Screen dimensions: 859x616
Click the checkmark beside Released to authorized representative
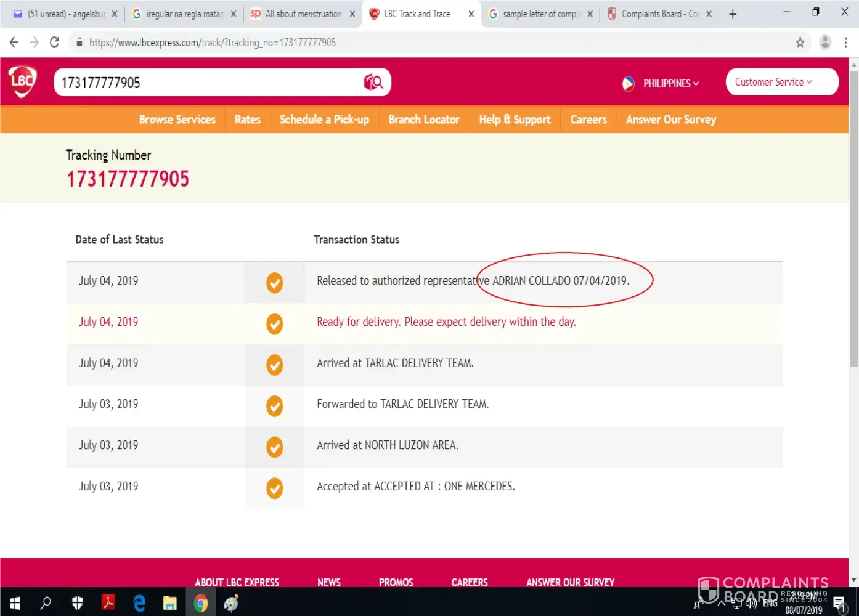274,283
